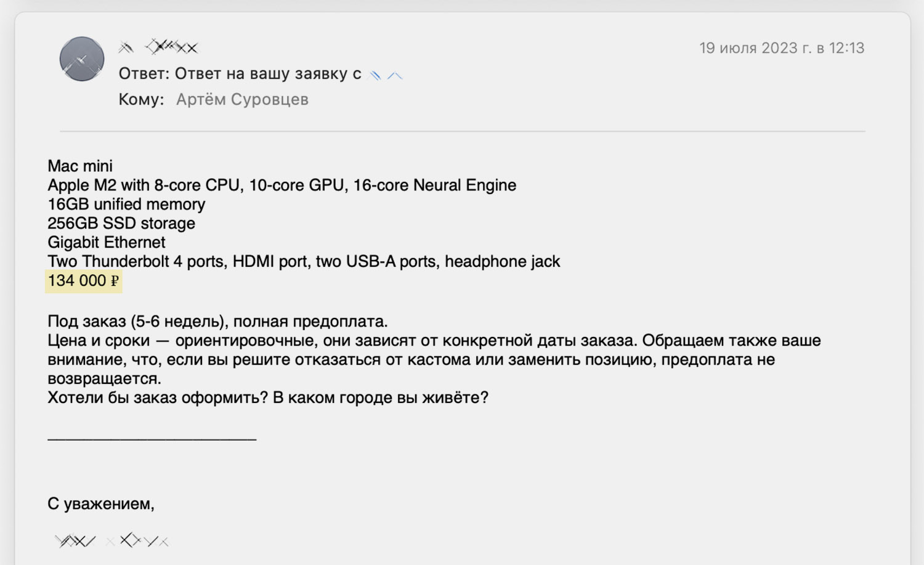Click the Apple M2 8-core CPU line
Image resolution: width=924 pixels, height=565 pixels.
pos(282,185)
